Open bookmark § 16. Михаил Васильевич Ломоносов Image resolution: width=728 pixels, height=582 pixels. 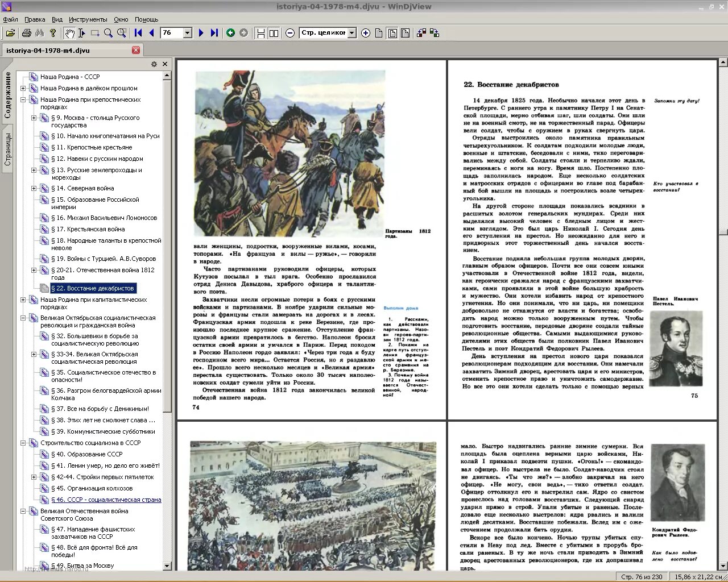(104, 218)
